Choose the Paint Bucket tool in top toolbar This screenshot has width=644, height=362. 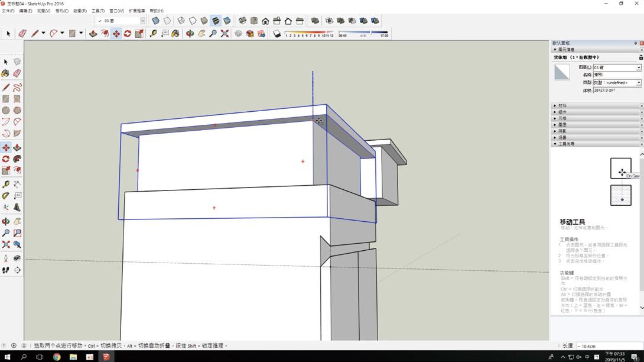[x=175, y=34]
